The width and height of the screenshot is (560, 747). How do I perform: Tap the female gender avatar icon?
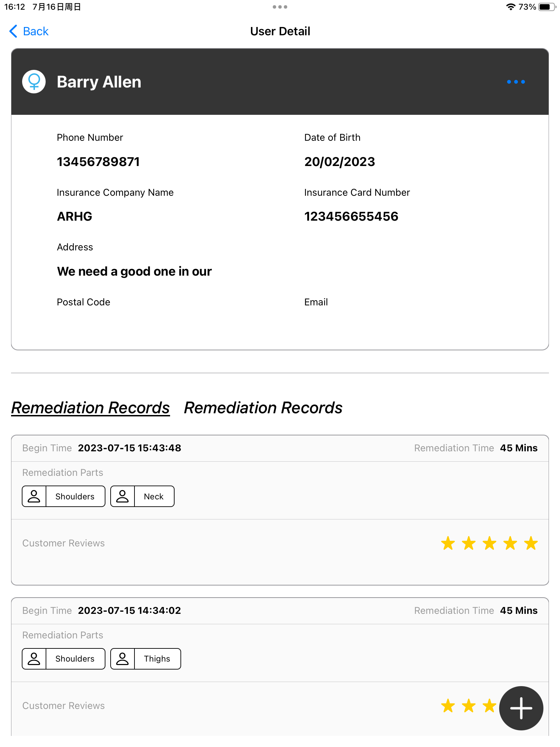pos(34,82)
